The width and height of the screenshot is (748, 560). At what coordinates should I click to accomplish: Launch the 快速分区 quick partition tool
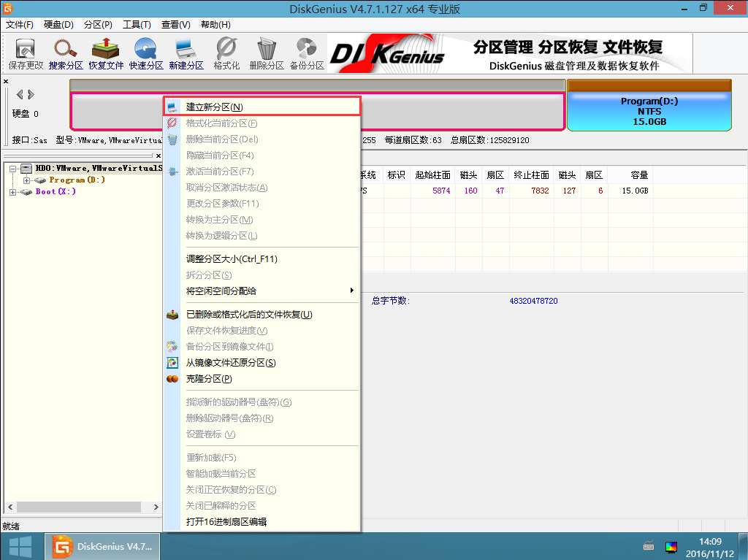pyautogui.click(x=146, y=54)
